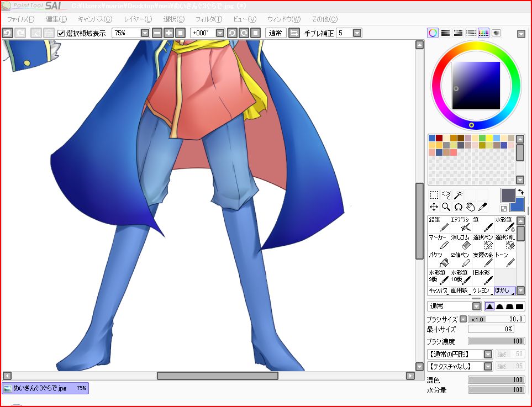Viewport: 532px width, 407px height.
Task: Open the ウィンドウ(W) menu
Action: tap(284, 19)
